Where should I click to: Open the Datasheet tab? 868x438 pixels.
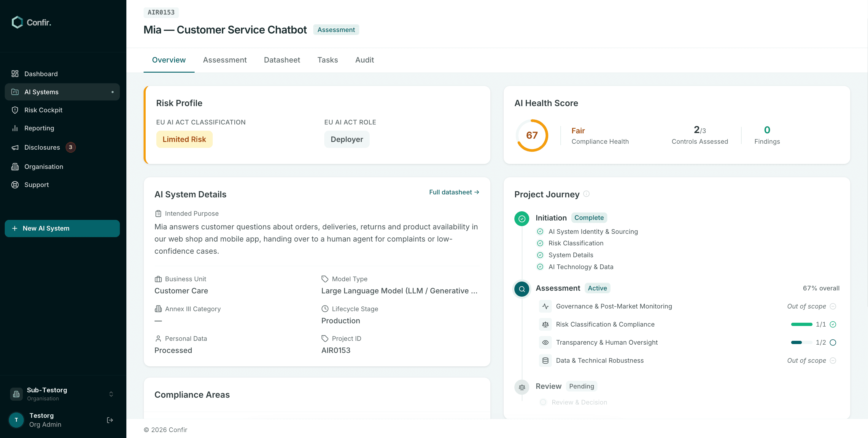point(282,60)
